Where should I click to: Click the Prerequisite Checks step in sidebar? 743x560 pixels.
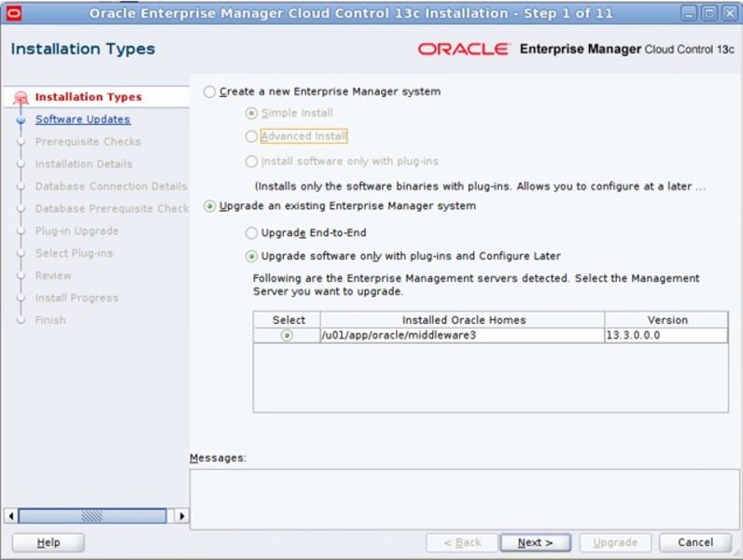coord(88,142)
